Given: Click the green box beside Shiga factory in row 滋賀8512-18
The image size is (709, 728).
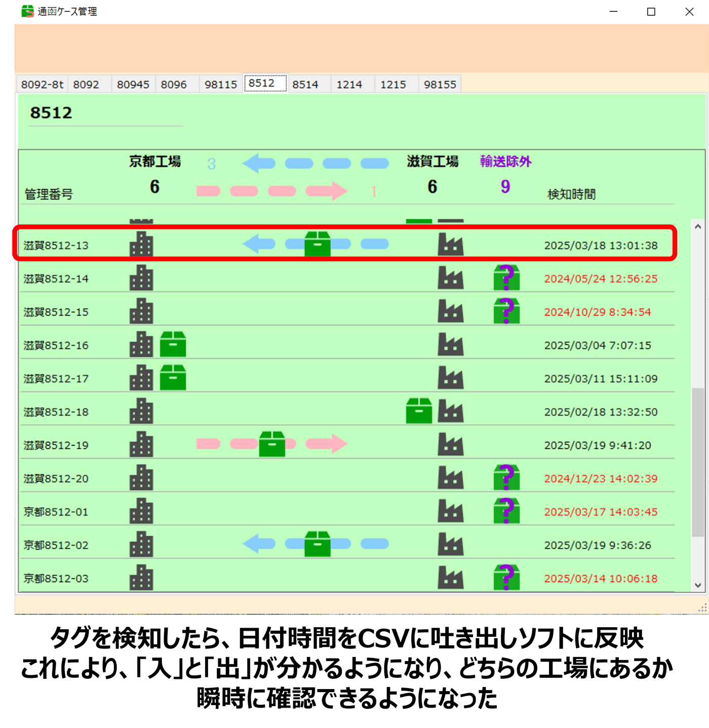Looking at the screenshot, I should click(419, 411).
